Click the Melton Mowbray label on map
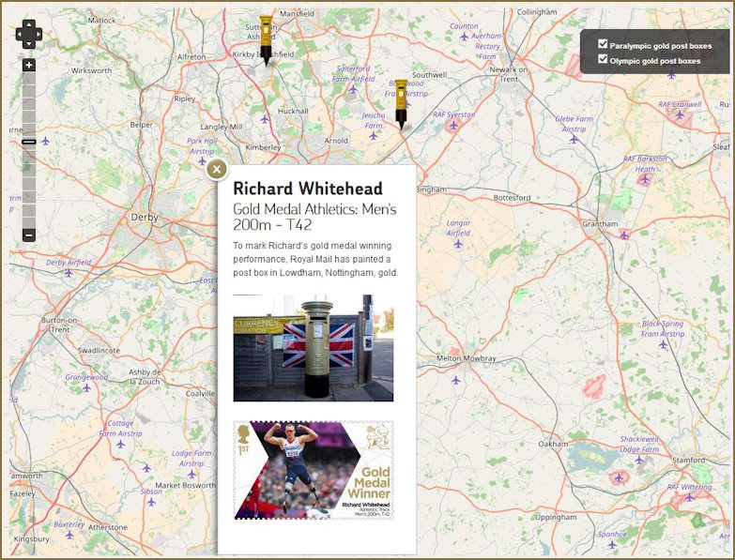Image resolution: width=735 pixels, height=560 pixels. click(x=467, y=358)
